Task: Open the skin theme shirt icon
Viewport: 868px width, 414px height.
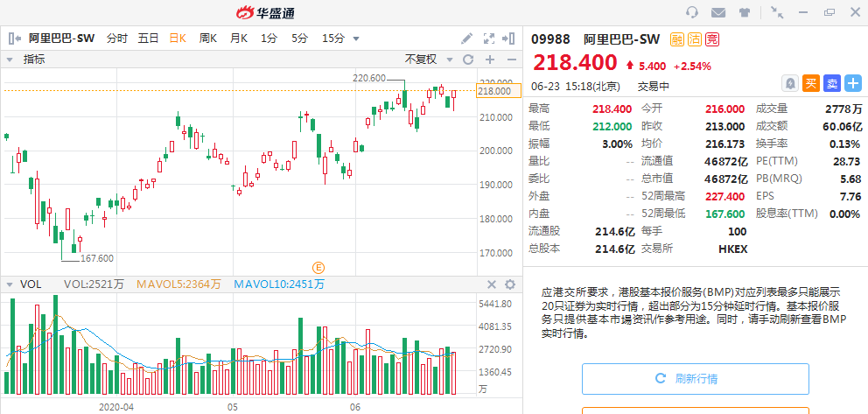Action: (745, 12)
